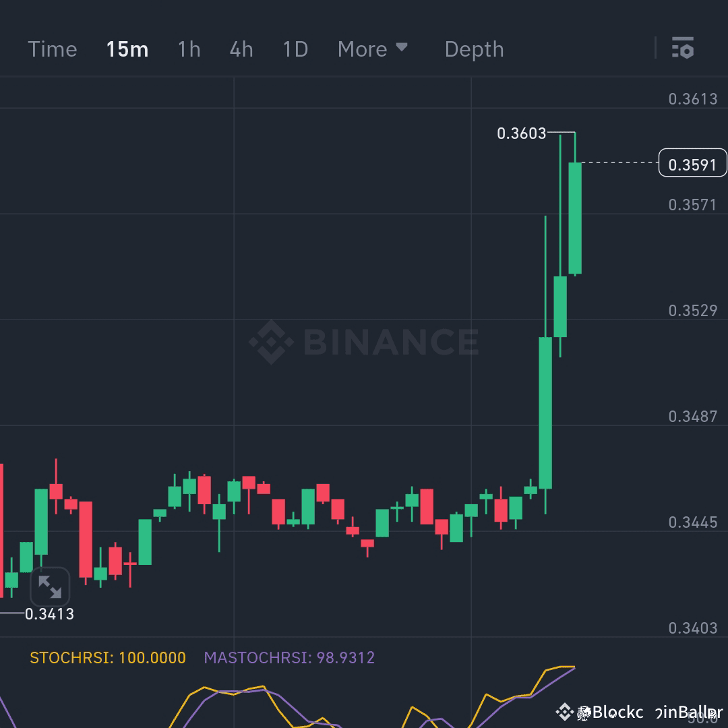Screen dimensions: 728x728
Task: Click the 0.3603 high price marker
Action: [x=521, y=133]
